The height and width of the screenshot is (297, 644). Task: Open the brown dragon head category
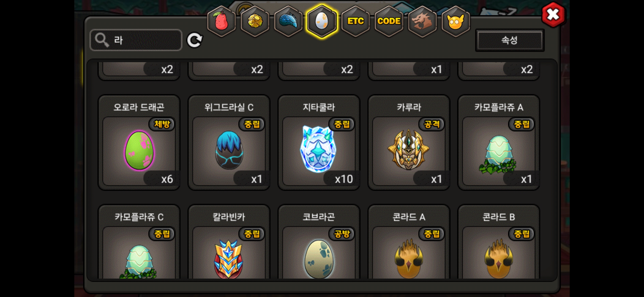point(422,21)
